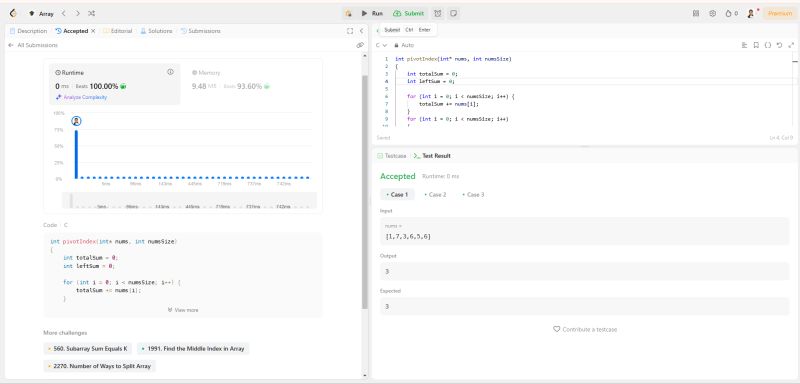This screenshot has height=384, width=800.
Task: Select the Case 2 test case
Action: click(x=435, y=195)
